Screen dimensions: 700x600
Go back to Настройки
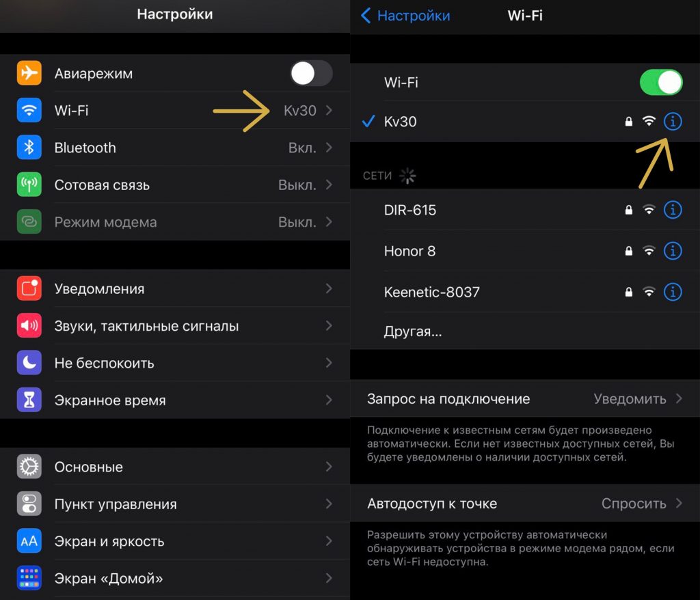(x=405, y=16)
